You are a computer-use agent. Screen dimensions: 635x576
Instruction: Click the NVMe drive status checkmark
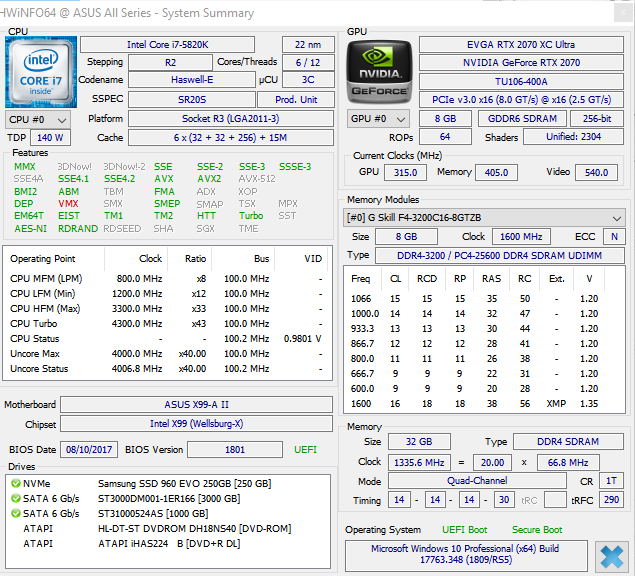point(16,483)
